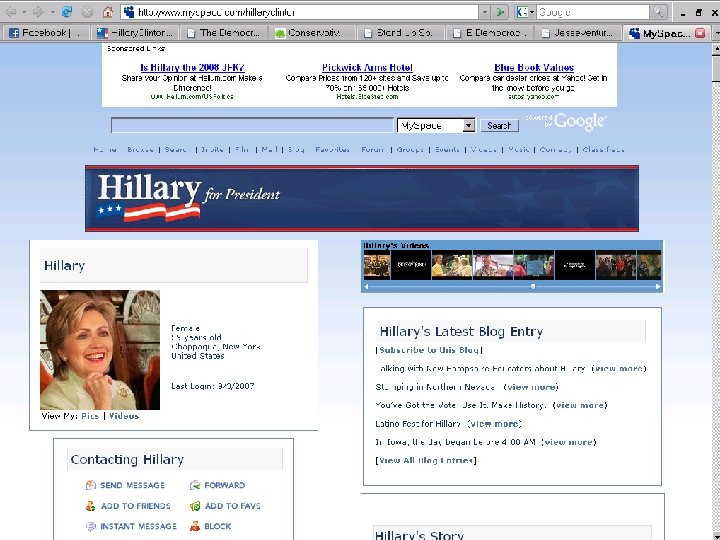Image resolution: width=720 pixels, height=540 pixels.
Task: Click the SEND MESSAGE link text
Action: pyautogui.click(x=132, y=485)
